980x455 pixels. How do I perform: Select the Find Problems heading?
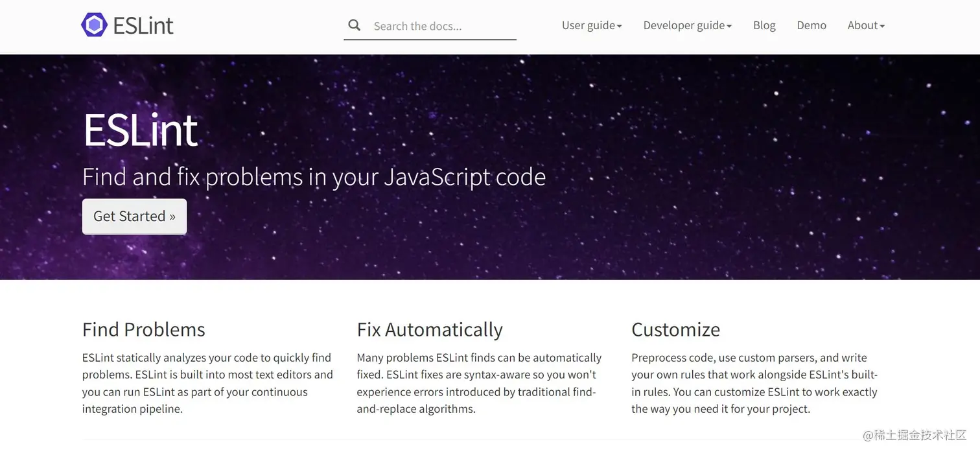coord(144,329)
